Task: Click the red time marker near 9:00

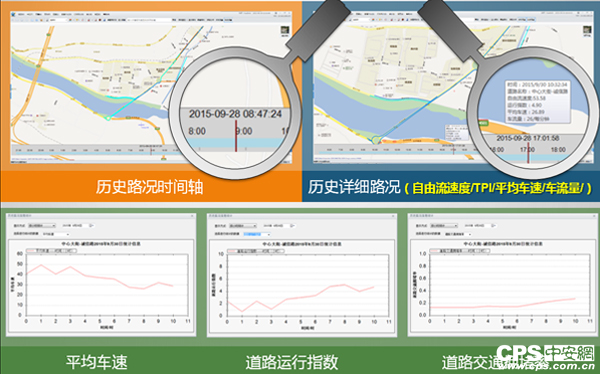Action: coord(236,136)
